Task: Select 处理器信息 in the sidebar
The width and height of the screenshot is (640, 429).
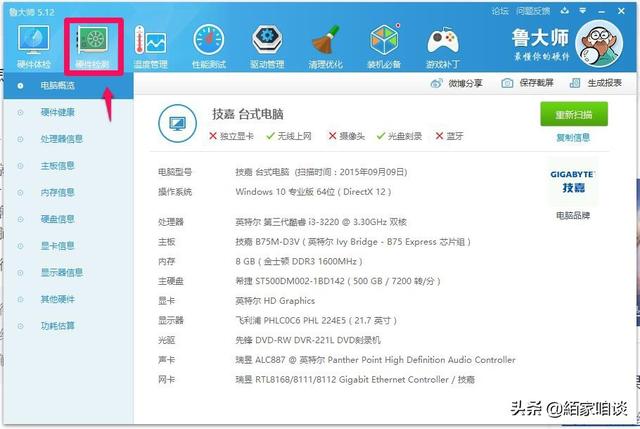Action: [69, 139]
